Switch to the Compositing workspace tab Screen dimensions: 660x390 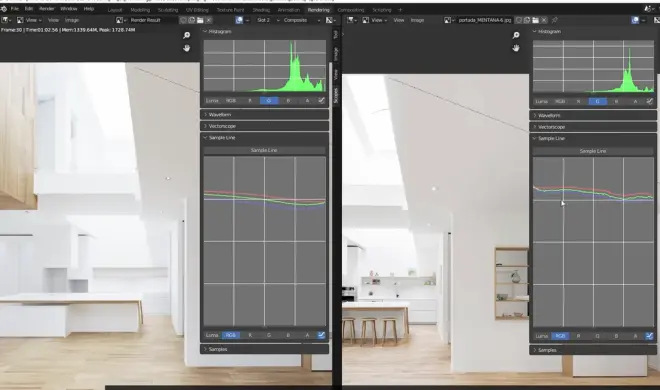tap(351, 10)
